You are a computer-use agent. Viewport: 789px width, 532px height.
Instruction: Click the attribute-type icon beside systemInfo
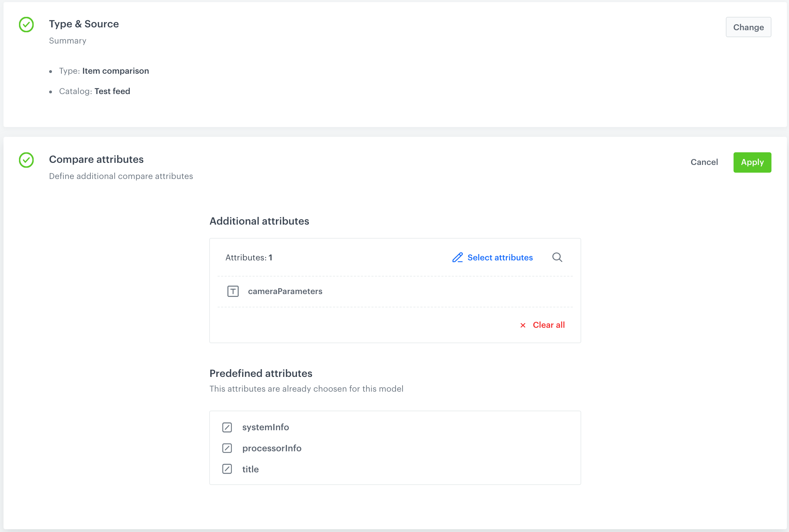227,427
